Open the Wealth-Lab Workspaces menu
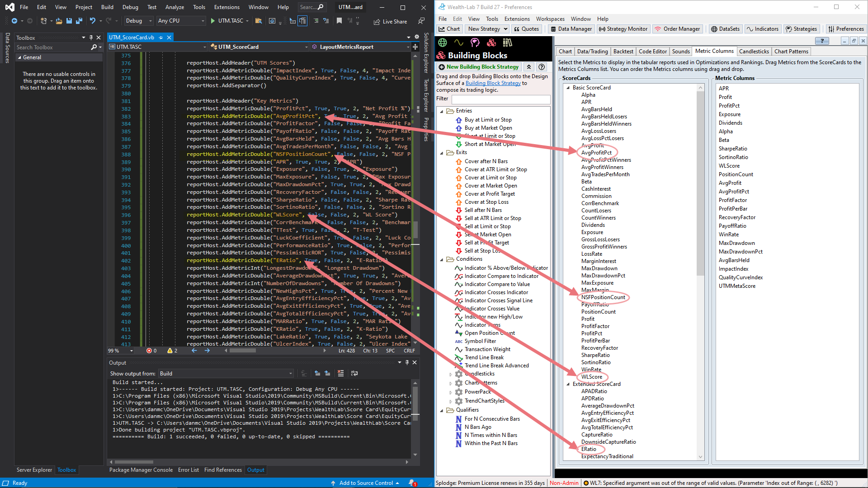This screenshot has height=488, width=868. [550, 19]
